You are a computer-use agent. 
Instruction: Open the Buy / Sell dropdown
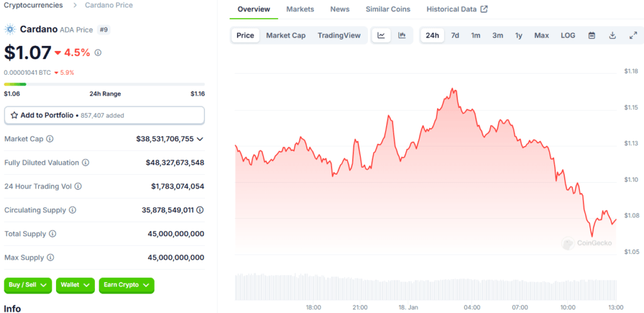point(28,285)
